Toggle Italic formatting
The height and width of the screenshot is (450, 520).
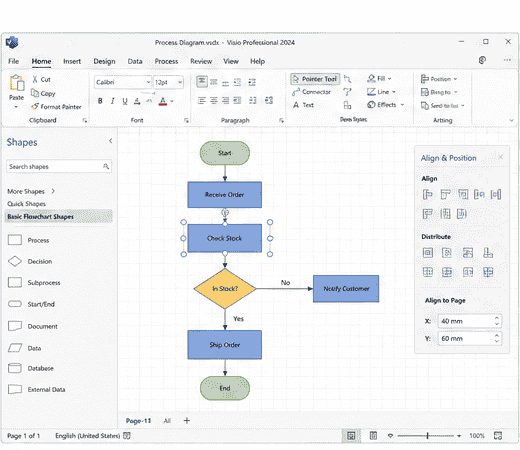coord(113,101)
